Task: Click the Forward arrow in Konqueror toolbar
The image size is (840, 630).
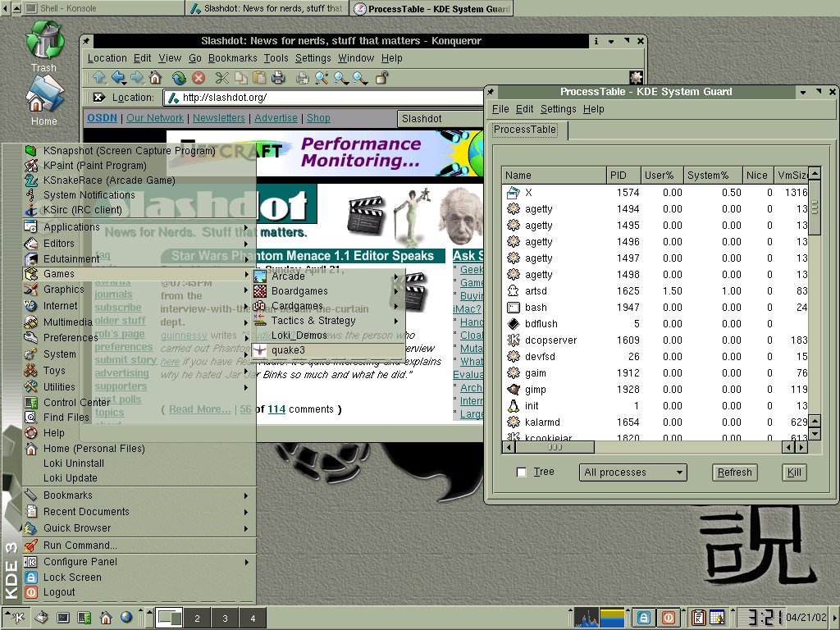Action: 137,78
